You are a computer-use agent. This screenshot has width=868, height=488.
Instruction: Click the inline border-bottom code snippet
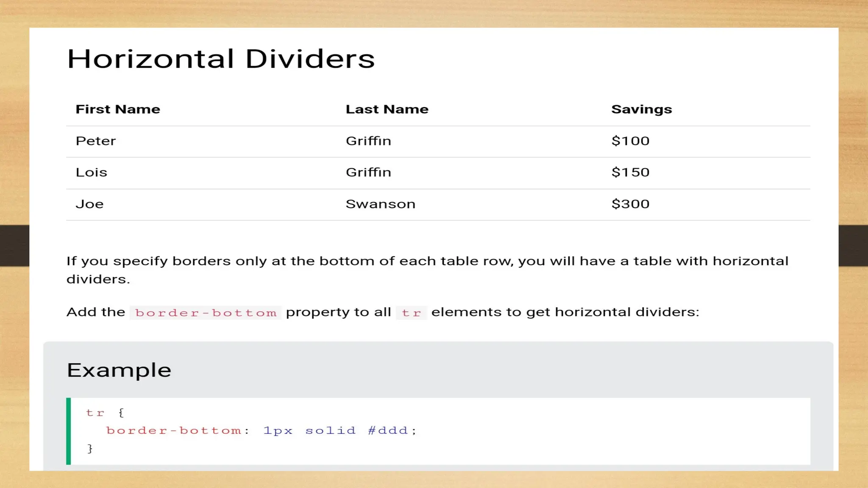[x=206, y=313]
